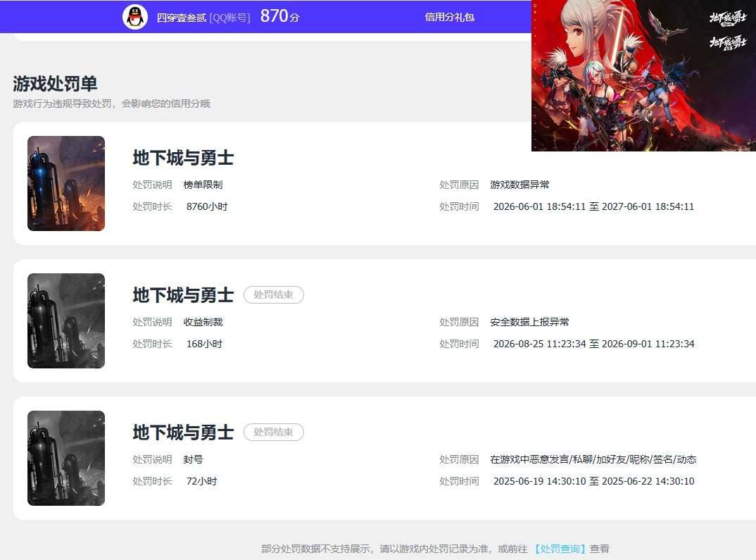This screenshot has height=560, width=756.
Task: Open the grayscale thumbnail for 收益制裁 record
Action: point(66,321)
